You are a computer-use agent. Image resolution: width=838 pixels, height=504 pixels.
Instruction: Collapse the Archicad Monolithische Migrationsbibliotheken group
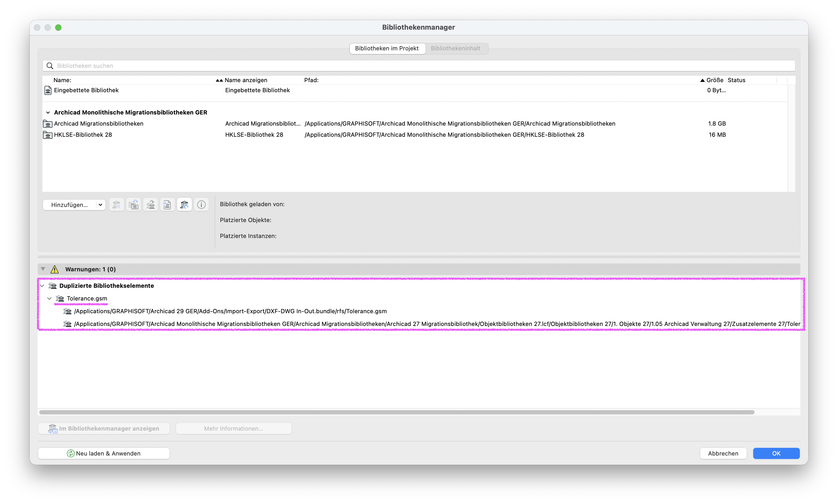pyautogui.click(x=48, y=112)
